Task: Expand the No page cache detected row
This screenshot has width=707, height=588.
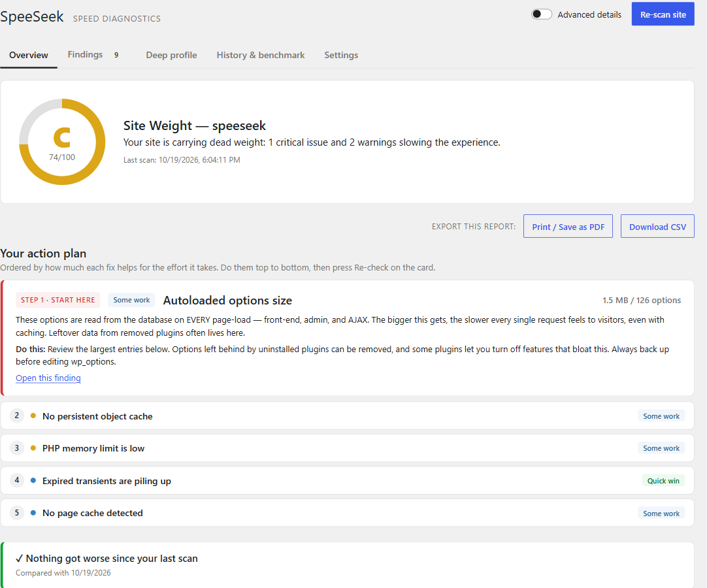Action: coord(347,513)
